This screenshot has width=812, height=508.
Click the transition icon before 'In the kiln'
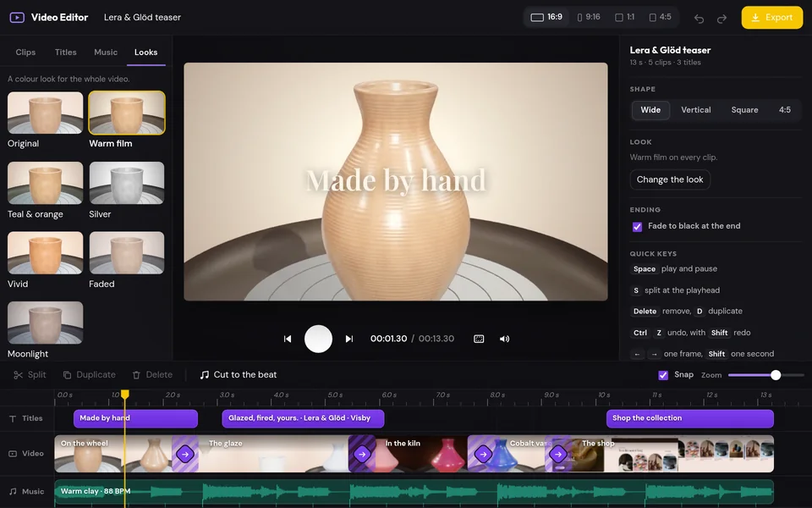(x=362, y=455)
